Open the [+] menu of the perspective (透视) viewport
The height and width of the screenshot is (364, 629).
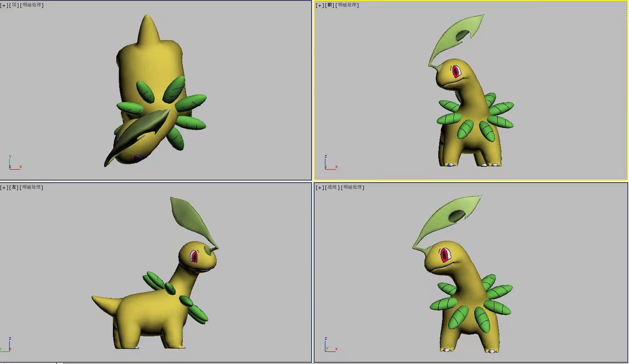(320, 187)
